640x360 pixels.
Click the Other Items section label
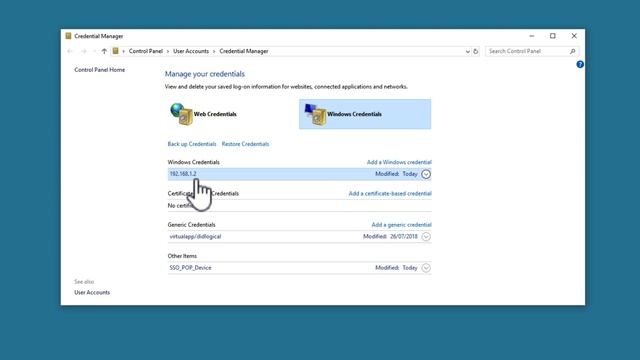[182, 256]
